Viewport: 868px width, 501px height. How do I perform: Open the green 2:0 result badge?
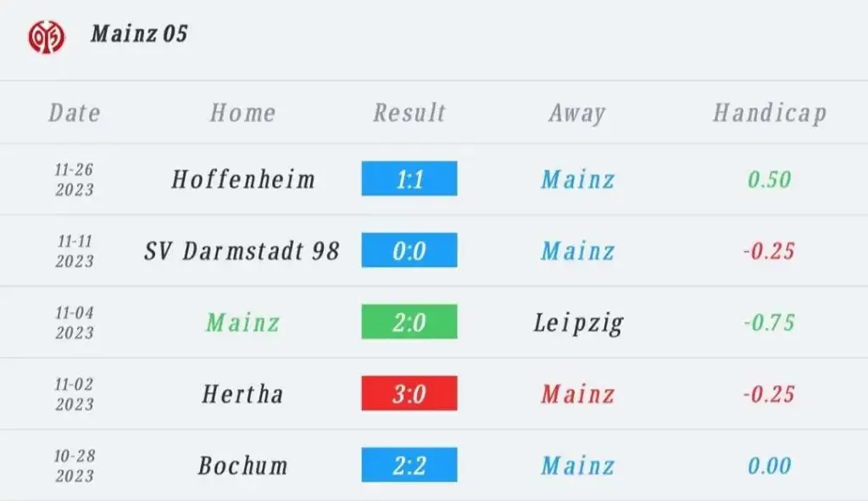[409, 321]
